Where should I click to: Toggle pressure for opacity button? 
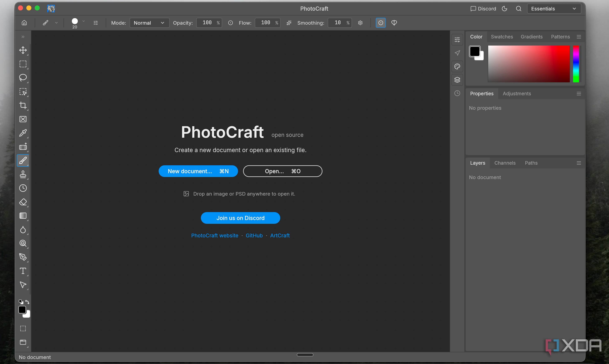(231, 23)
